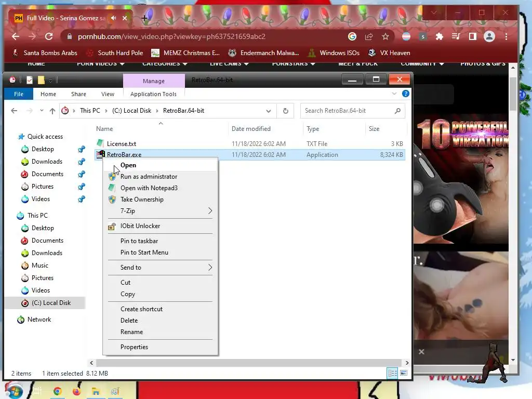Click the pin icon next to Downloads
This screenshot has width=532, height=399.
tap(82, 162)
